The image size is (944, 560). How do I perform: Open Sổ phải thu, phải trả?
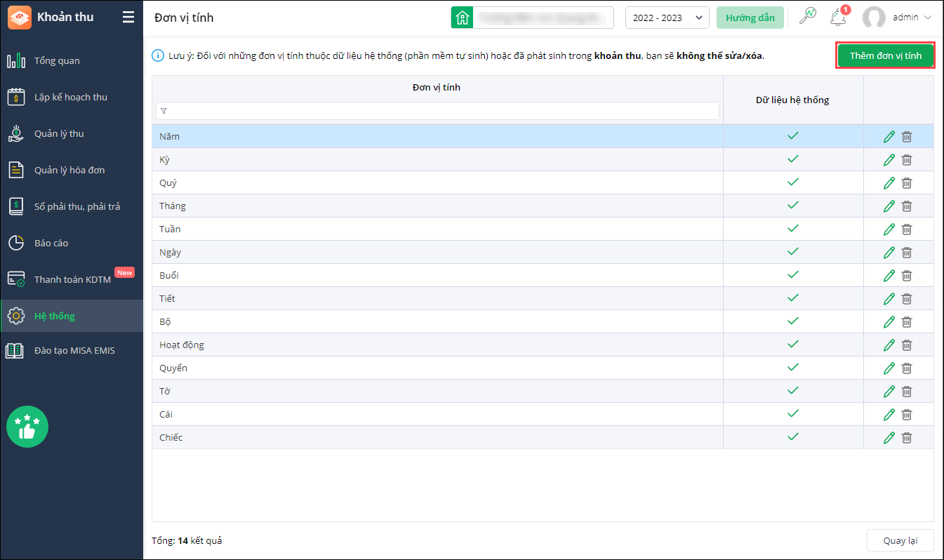click(x=72, y=206)
